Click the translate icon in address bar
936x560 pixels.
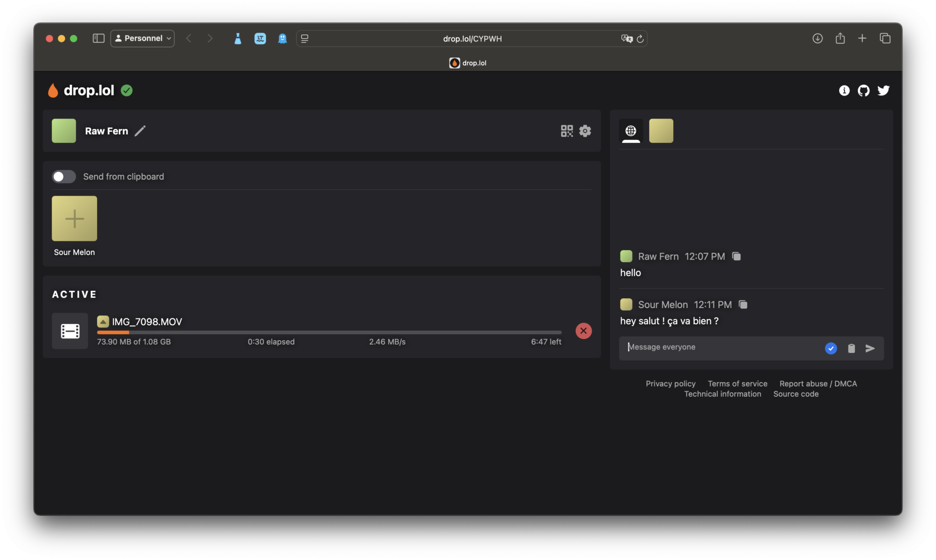(x=626, y=39)
